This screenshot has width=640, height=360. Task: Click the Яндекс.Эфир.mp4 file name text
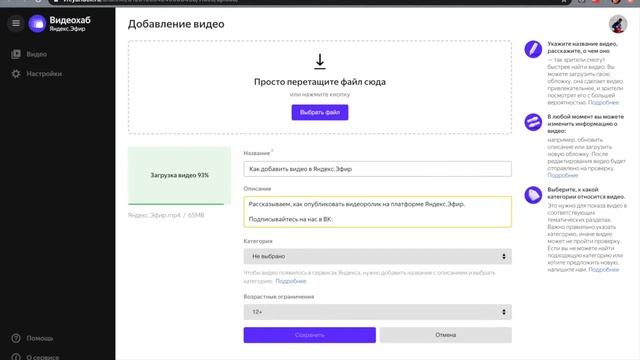point(154,215)
